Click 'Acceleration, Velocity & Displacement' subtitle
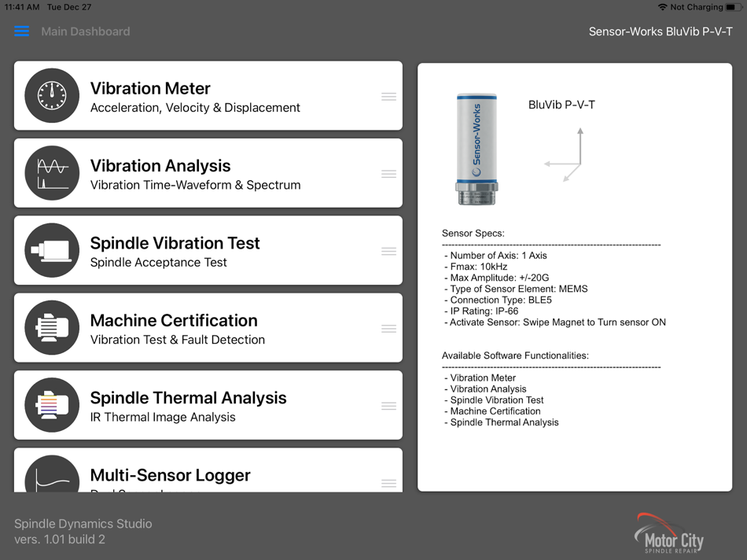 click(195, 108)
